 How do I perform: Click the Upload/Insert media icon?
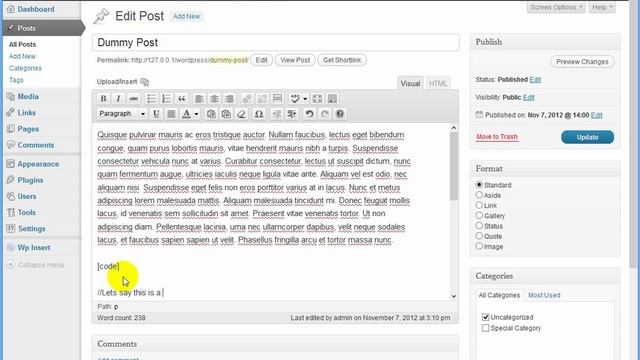(144, 82)
